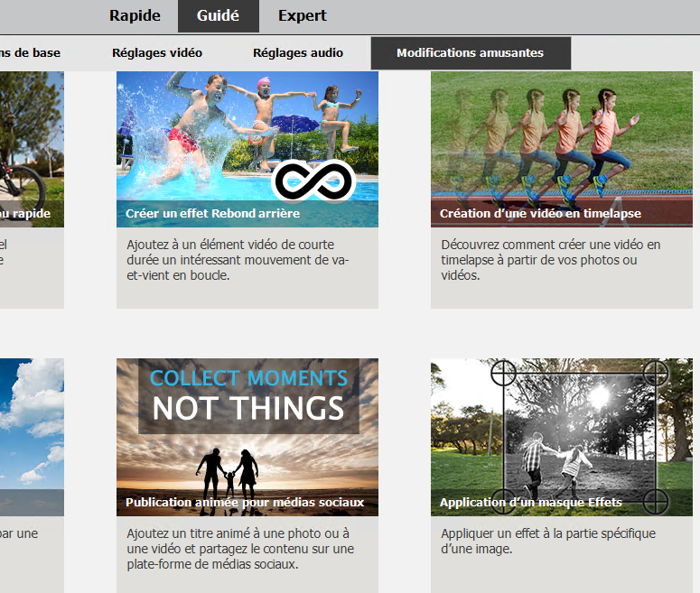Screen dimensions: 700x593
Task: Click the top-left mask corner handle
Action: point(503,372)
